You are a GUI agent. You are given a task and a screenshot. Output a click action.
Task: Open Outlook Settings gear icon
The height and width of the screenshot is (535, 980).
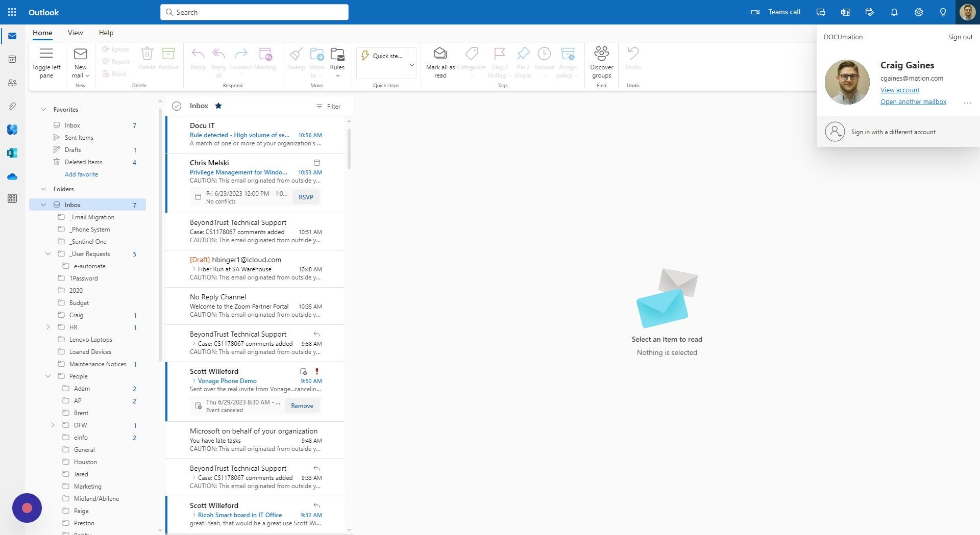click(x=918, y=12)
